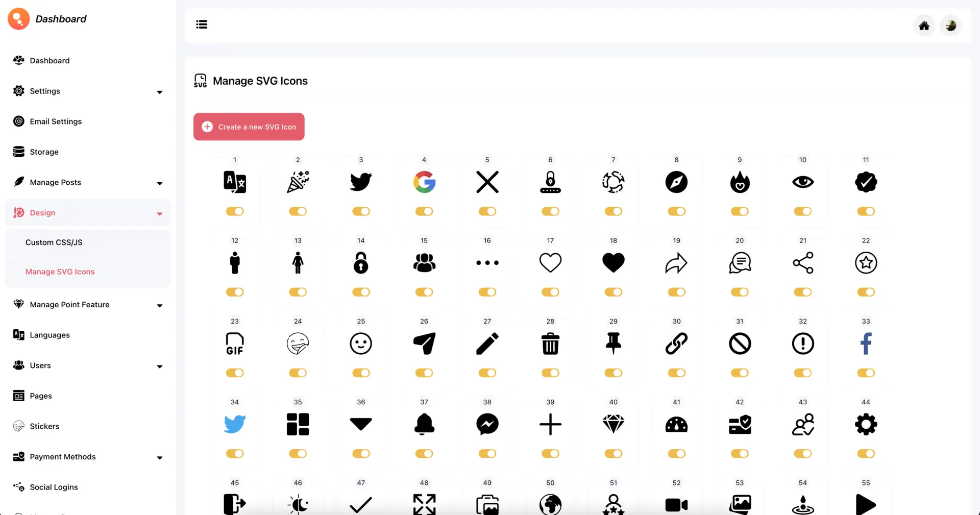Image resolution: width=980 pixels, height=515 pixels.
Task: Collapse the Design section arrow
Action: (x=160, y=213)
